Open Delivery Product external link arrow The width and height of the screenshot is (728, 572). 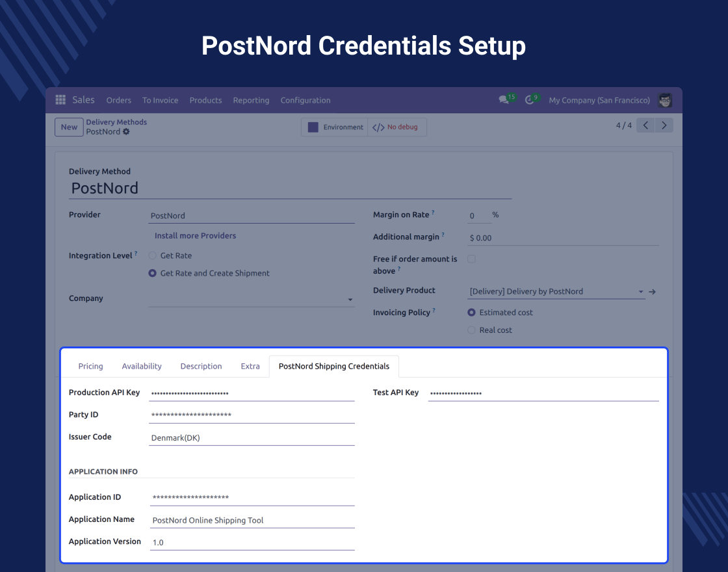(653, 292)
